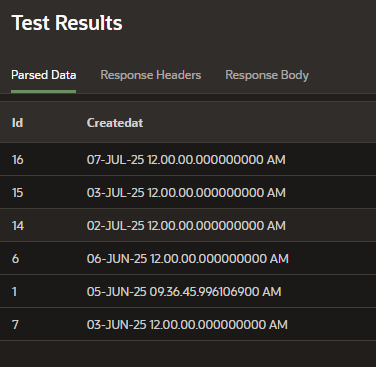The image size is (376, 367).
Task: Click the 03-JUN-25 timestamp cell
Action: point(187,325)
